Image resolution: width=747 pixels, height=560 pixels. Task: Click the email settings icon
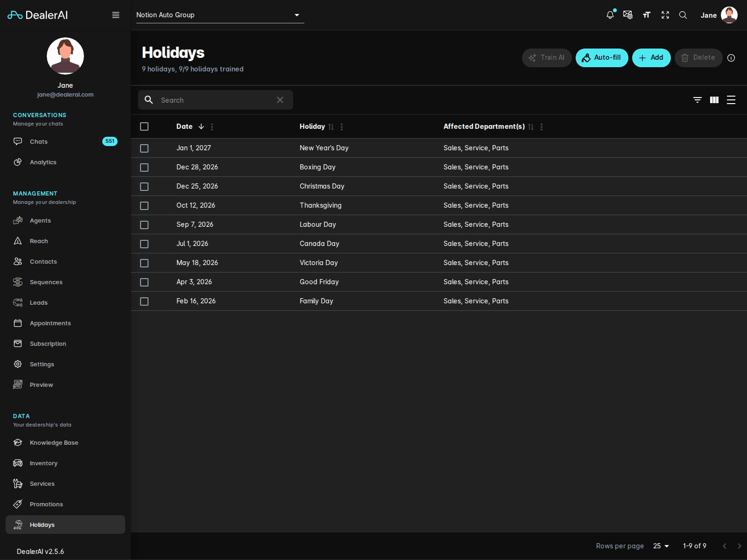coord(628,15)
